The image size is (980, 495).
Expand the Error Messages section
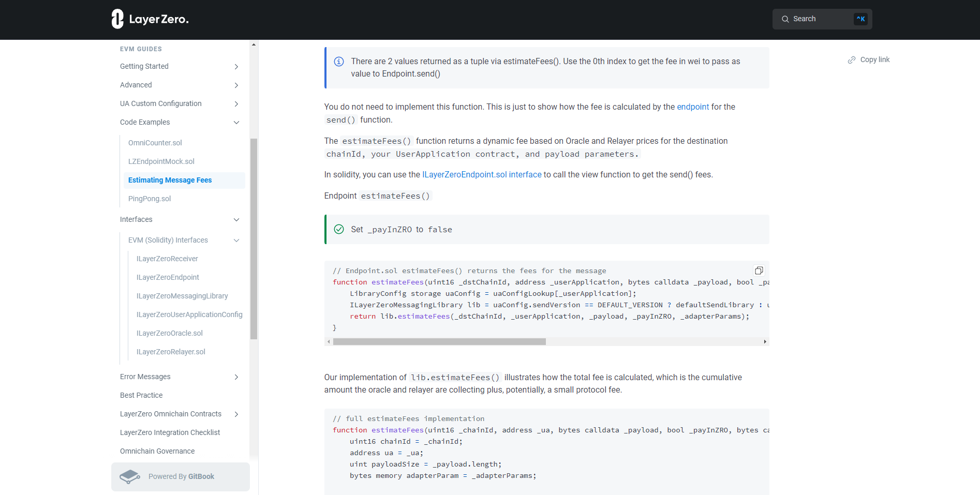pos(236,377)
